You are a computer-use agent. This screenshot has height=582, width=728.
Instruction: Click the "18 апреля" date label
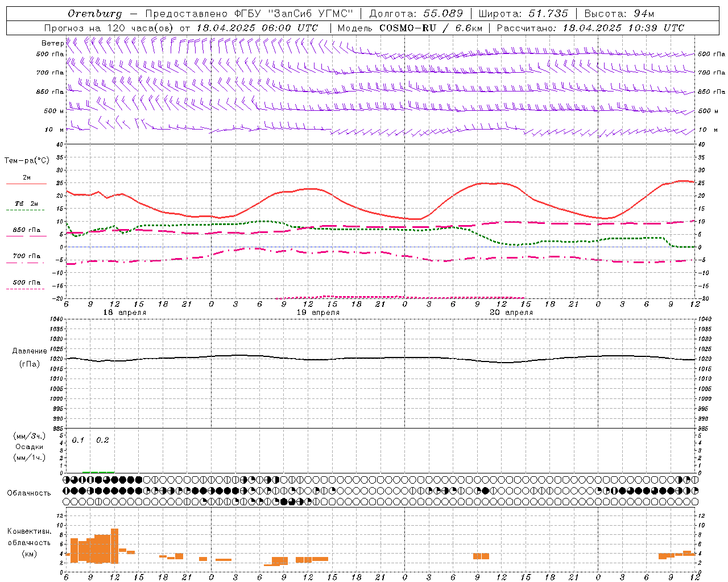[125, 313]
